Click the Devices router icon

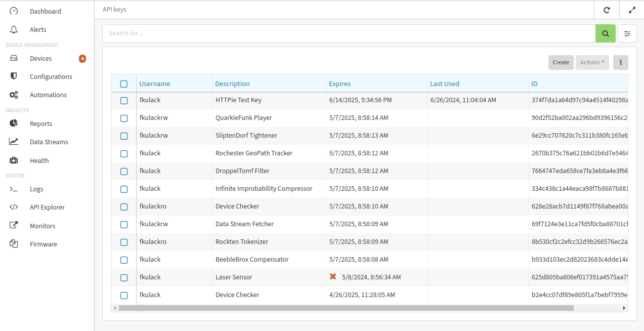[x=14, y=58]
